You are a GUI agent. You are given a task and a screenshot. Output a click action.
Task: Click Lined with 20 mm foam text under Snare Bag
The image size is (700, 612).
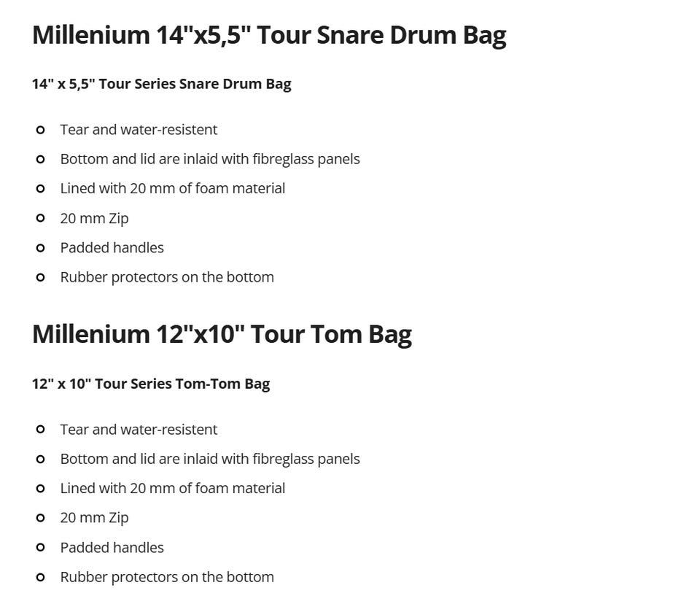point(172,188)
